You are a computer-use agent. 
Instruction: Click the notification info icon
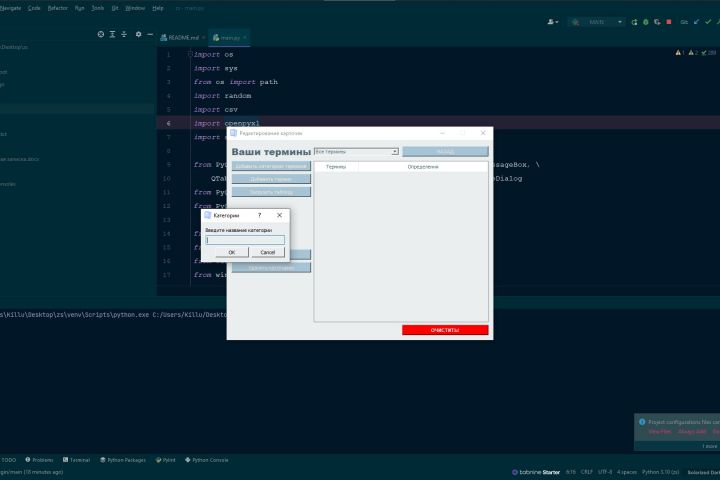coord(642,422)
